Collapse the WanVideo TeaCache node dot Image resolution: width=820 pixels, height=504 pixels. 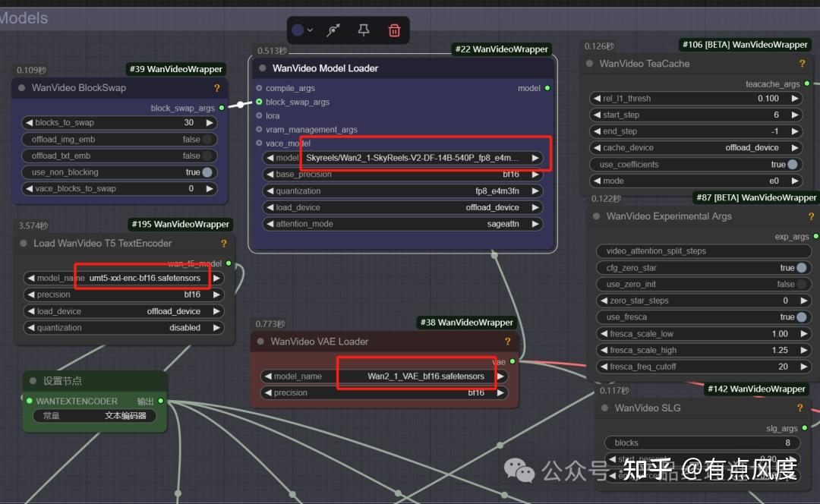click(x=589, y=63)
